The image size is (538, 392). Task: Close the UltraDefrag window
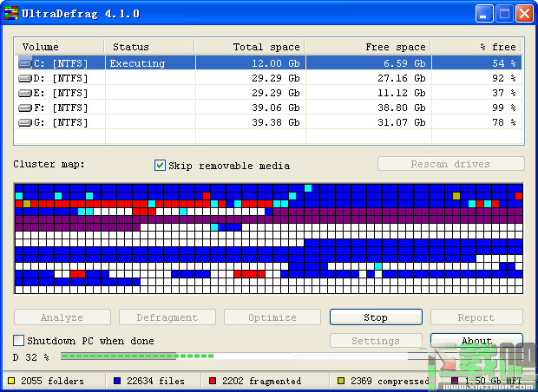coord(525,14)
